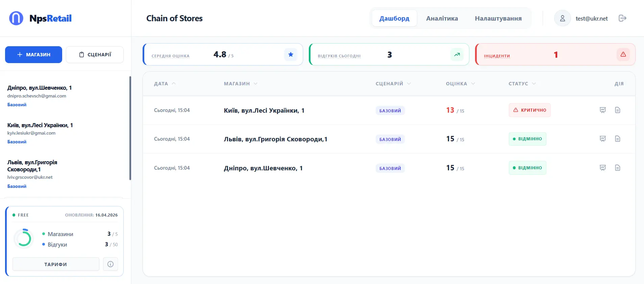This screenshot has width=644, height=284.
Task: Open the chart icon for the Київ review
Action: 602,110
